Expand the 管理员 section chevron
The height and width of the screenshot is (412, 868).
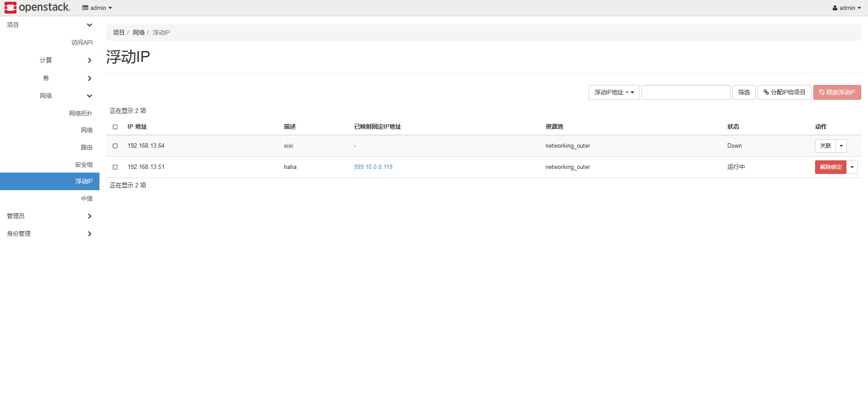[x=90, y=216]
